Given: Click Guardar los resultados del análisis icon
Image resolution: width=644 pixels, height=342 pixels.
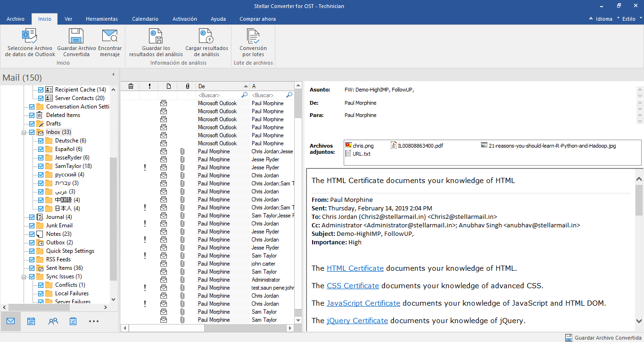Looking at the screenshot, I should coord(156,36).
